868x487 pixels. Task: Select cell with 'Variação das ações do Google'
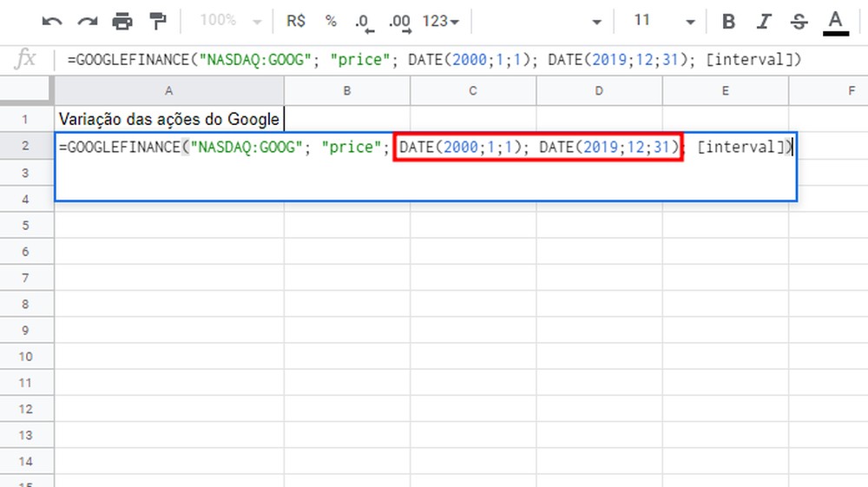pyautogui.click(x=169, y=119)
